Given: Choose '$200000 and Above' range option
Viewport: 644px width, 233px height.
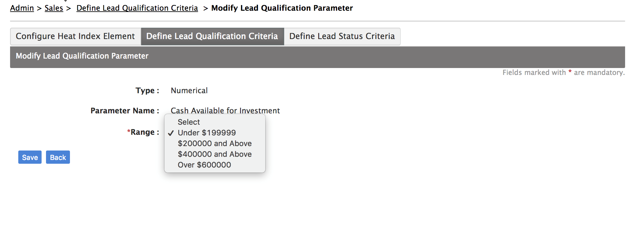Looking at the screenshot, I should click(x=215, y=144).
